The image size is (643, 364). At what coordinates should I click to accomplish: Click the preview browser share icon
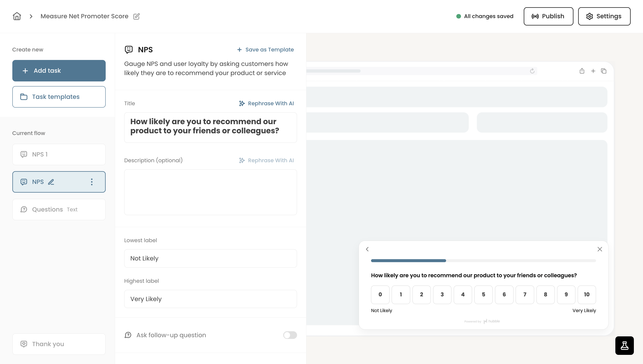582,71
